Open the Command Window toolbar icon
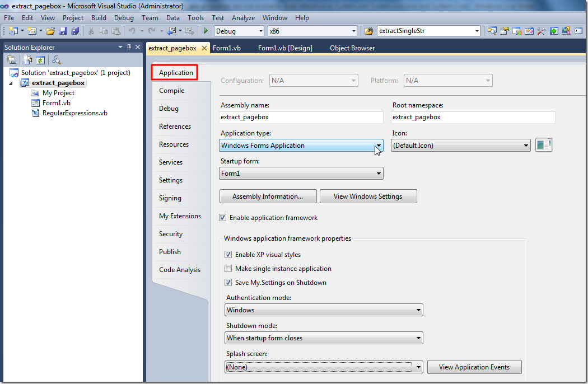The image size is (588, 384). pyautogui.click(x=578, y=31)
